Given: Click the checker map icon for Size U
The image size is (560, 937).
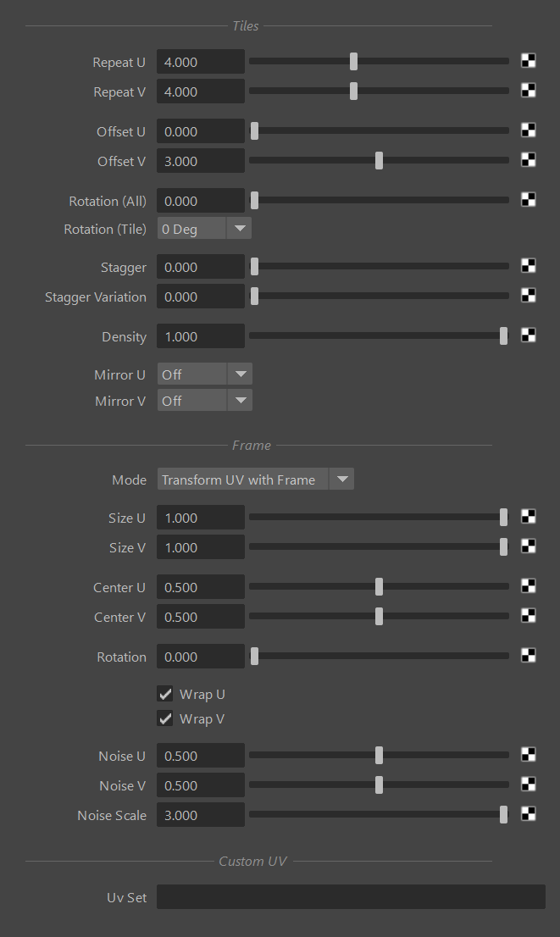Looking at the screenshot, I should tap(528, 517).
